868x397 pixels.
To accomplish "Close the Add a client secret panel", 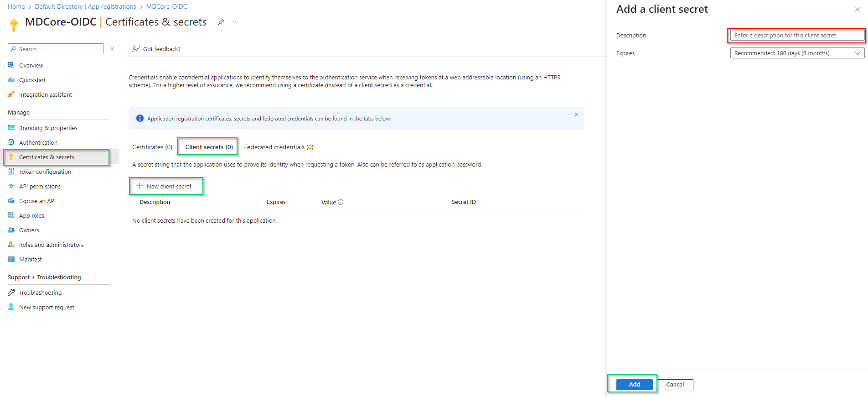I will tap(857, 9).
